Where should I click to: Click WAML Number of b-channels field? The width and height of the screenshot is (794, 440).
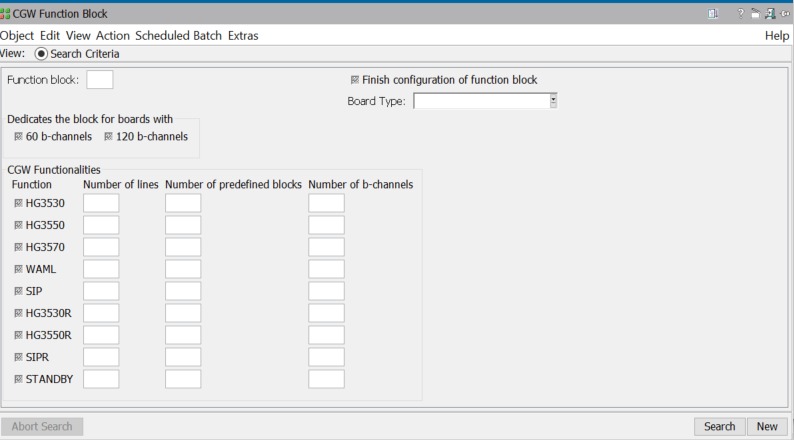326,269
